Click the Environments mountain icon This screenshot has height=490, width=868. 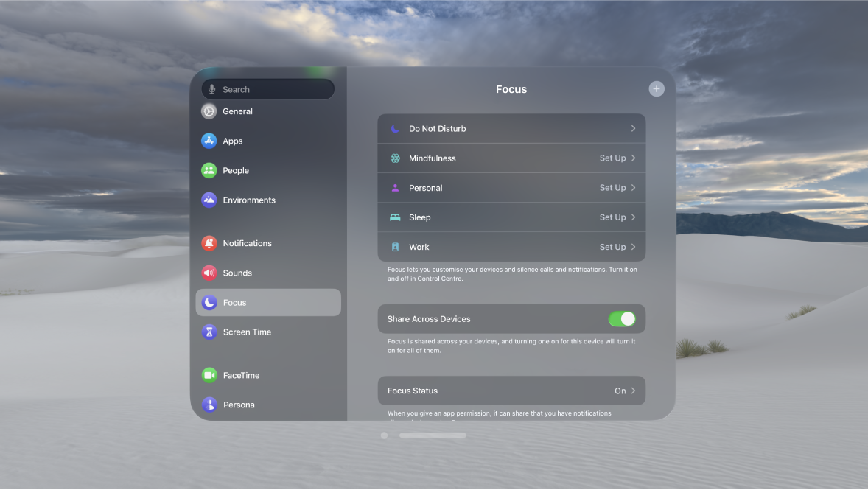[209, 200]
